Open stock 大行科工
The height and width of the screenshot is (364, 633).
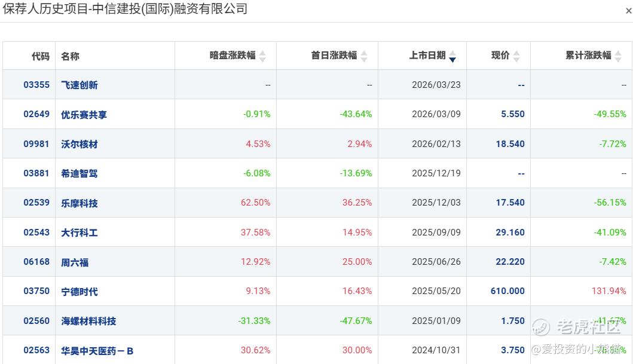point(79,233)
